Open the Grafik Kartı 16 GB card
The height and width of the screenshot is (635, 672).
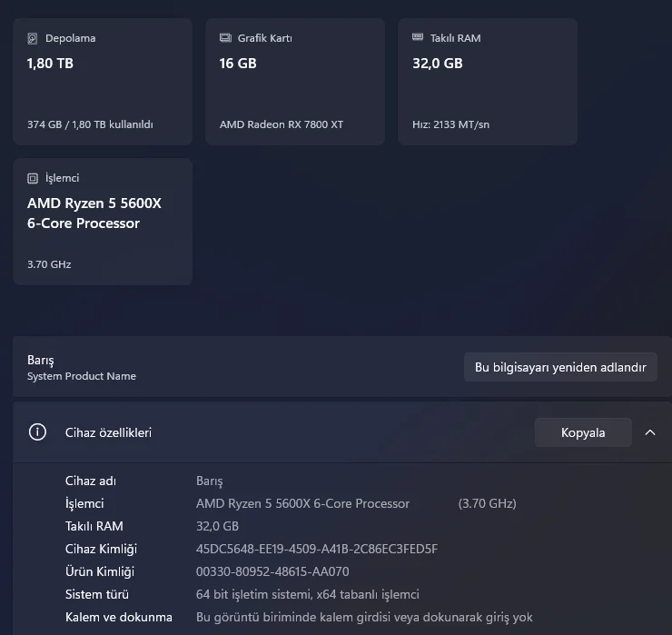pos(295,82)
